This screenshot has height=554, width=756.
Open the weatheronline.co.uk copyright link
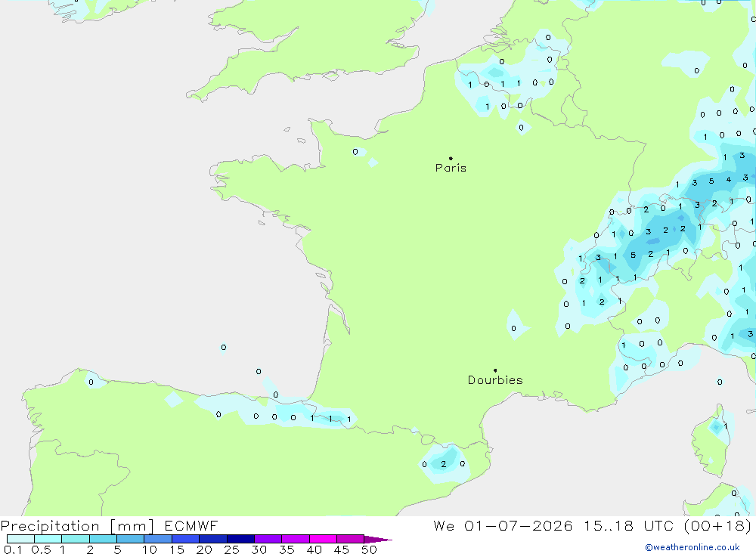click(692, 547)
